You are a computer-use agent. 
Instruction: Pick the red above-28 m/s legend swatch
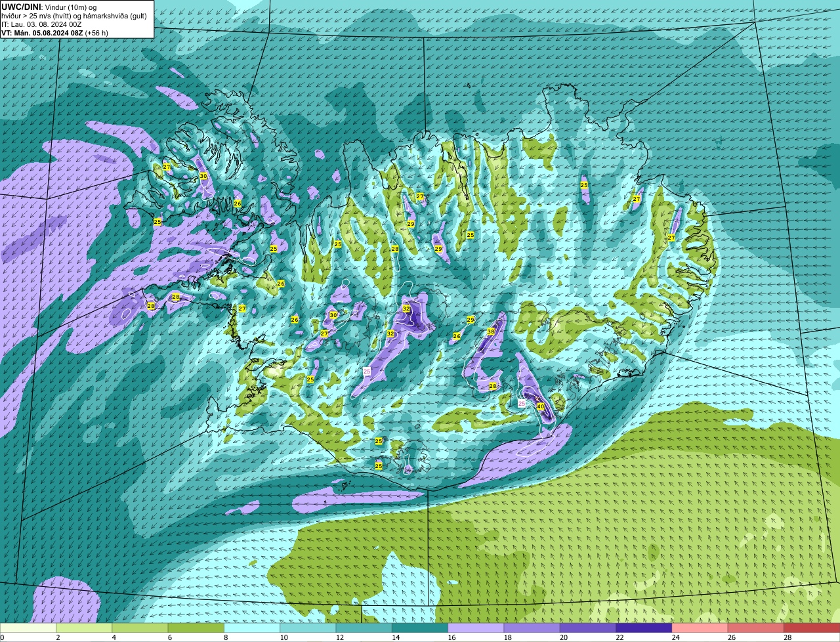pyautogui.click(x=812, y=628)
